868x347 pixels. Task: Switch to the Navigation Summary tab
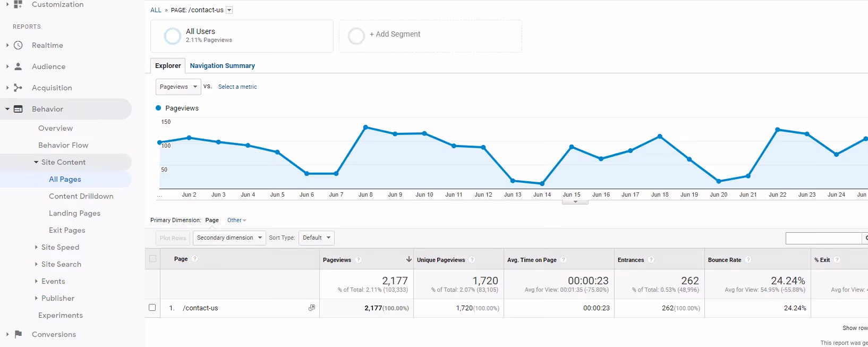[x=223, y=66]
